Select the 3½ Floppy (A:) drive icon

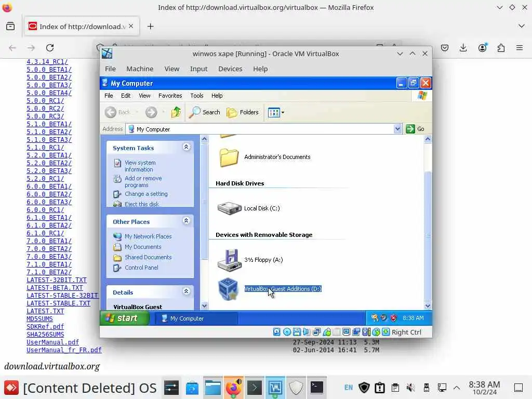(x=229, y=260)
